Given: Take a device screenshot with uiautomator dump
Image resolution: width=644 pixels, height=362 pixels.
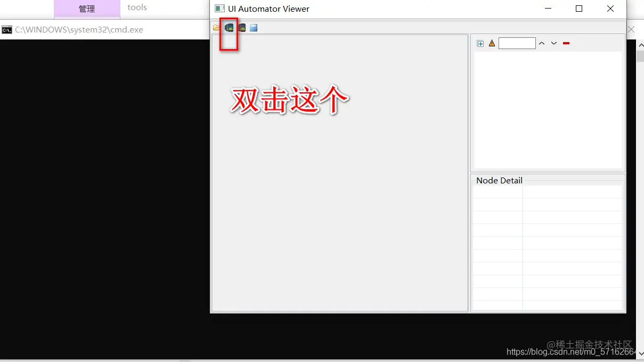Looking at the screenshot, I should click(229, 28).
